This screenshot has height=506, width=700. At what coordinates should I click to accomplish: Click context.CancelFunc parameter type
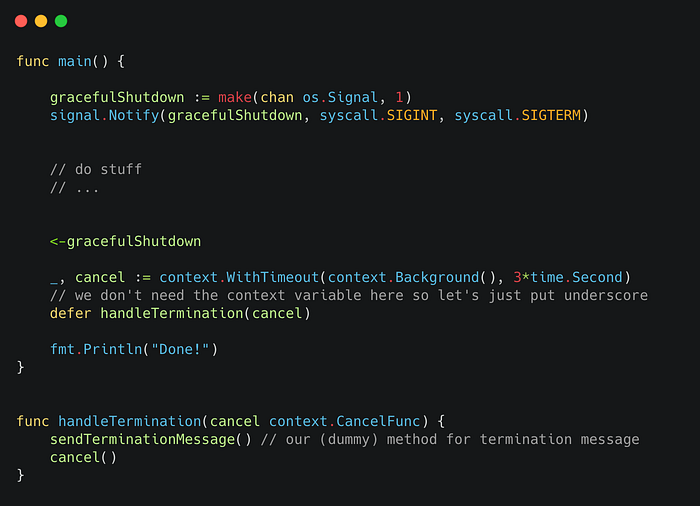coord(345,421)
